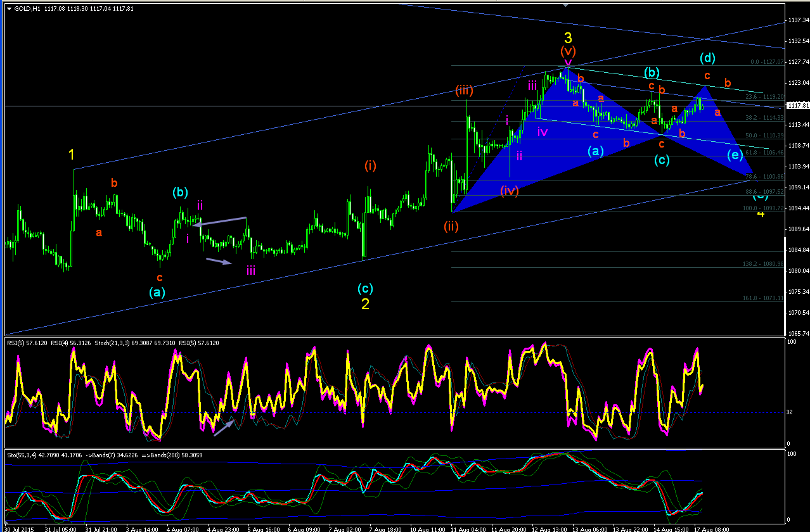This screenshot has width=810, height=532.
Task: Click Fibonacci level 100.0 - 1093.72
Action: tap(764, 208)
